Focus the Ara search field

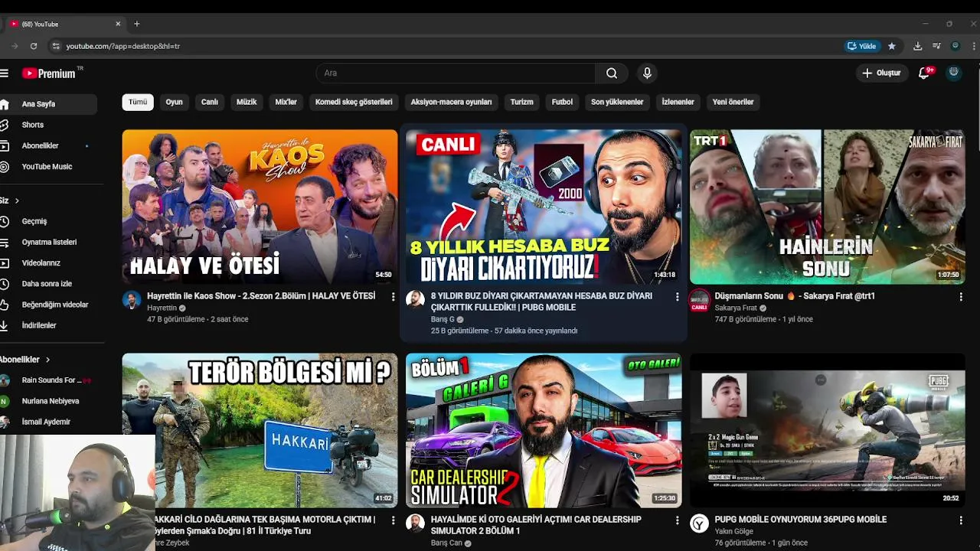[456, 73]
